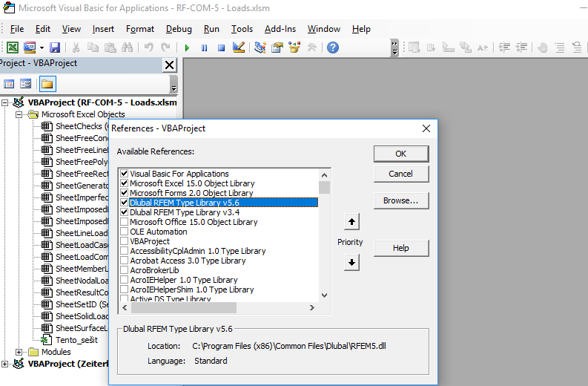Click the Insert UserForm toolbar icon
The height and width of the screenshot is (386, 588).
[29, 48]
